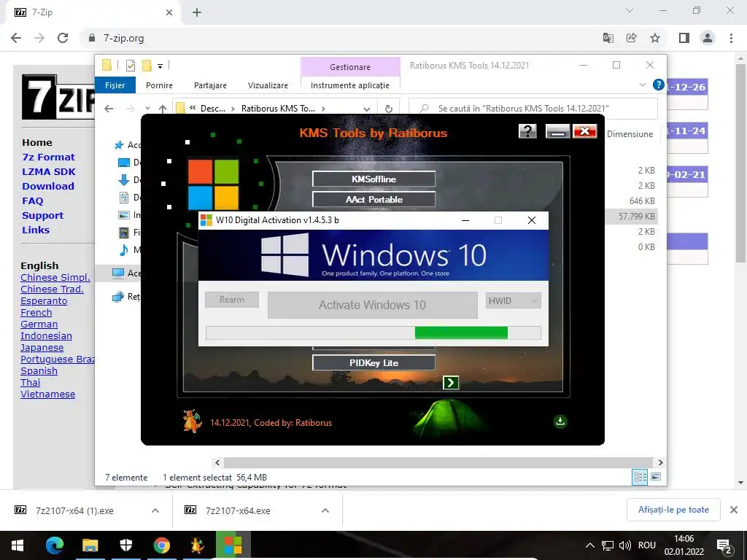The width and height of the screenshot is (747, 560).
Task: Select the German language link
Action: 39,324
